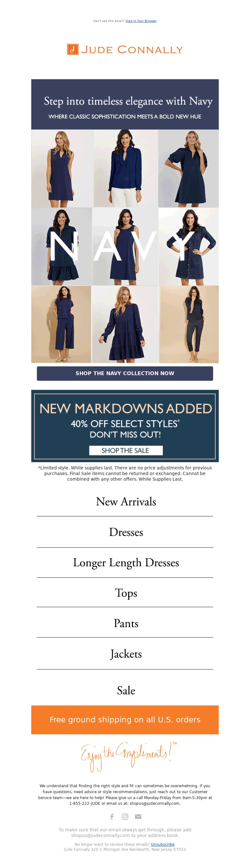
Task: Open the Facebook icon in footer
Action: tap(112, 816)
